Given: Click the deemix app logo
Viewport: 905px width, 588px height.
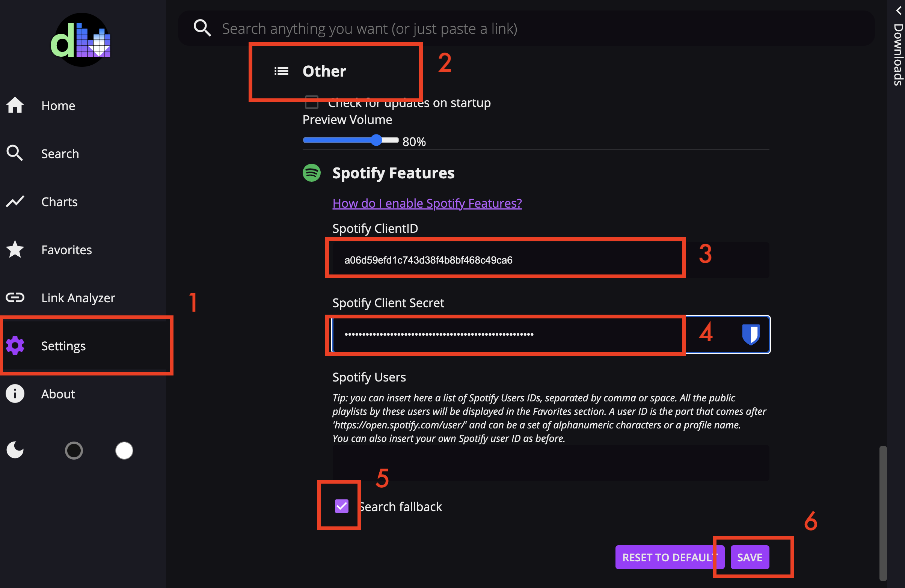Looking at the screenshot, I should [81, 39].
